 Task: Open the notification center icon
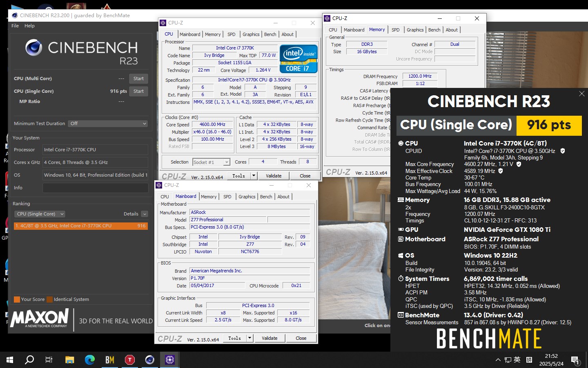point(575,360)
